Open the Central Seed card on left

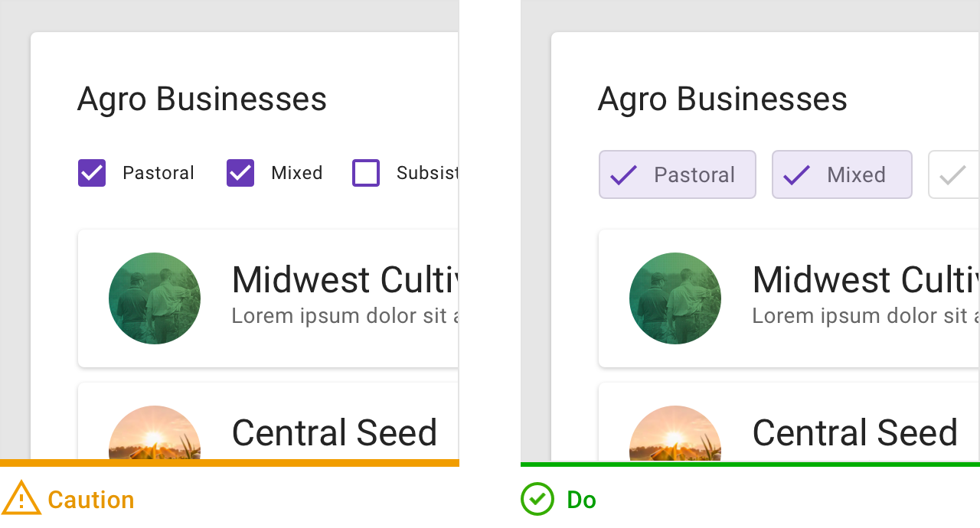(x=268, y=421)
